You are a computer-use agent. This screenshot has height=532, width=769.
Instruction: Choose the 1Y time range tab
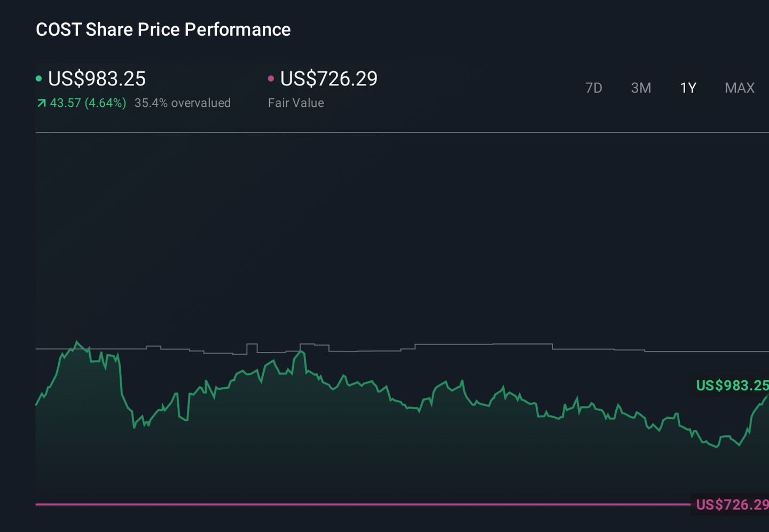688,88
